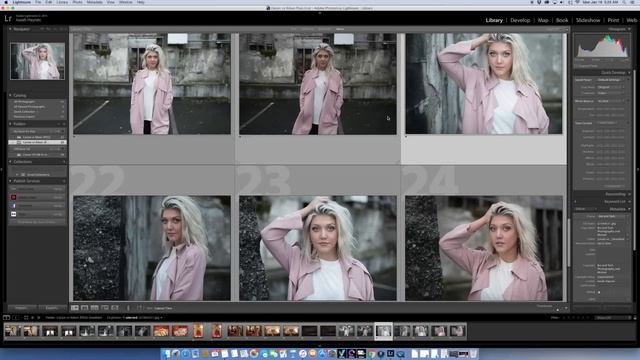Expand the Keyword List panel
The width and height of the screenshot is (640, 360).
[629, 201]
